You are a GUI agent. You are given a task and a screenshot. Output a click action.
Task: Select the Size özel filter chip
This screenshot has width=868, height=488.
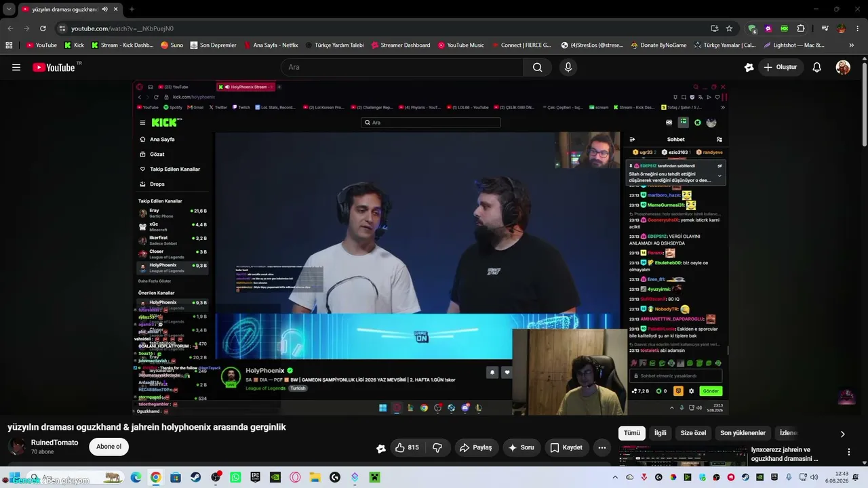click(693, 433)
